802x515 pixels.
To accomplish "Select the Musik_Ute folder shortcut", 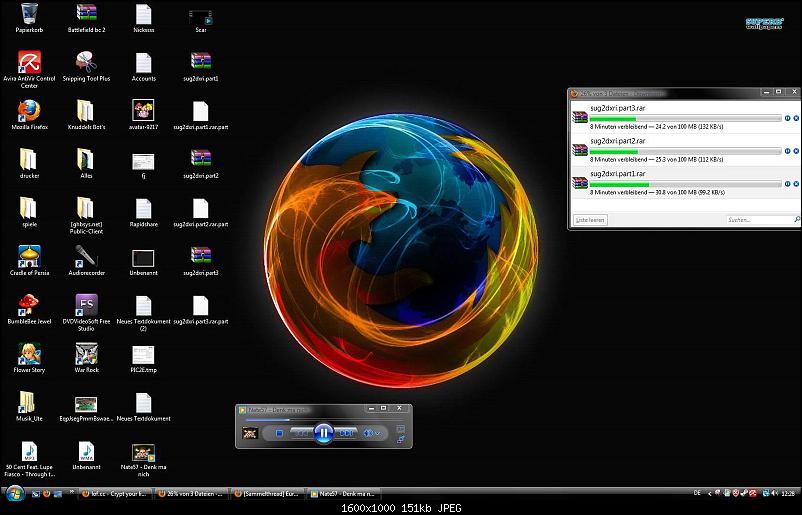I will coord(29,407).
